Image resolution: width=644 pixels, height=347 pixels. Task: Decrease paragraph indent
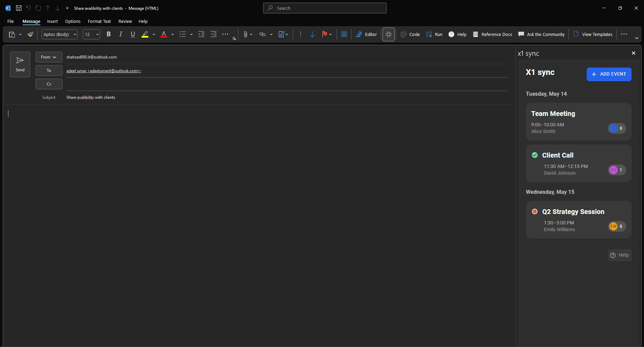point(201,34)
